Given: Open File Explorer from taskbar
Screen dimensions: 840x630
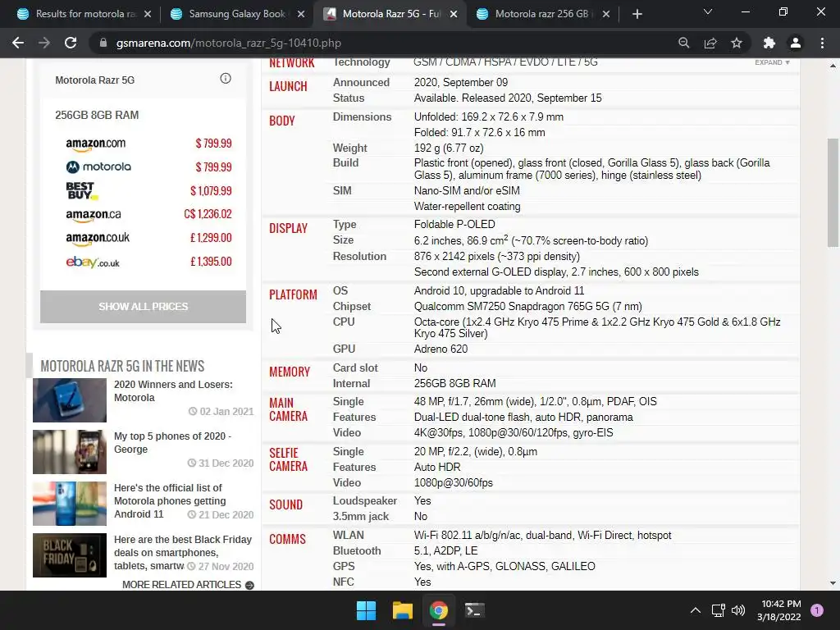Looking at the screenshot, I should coord(402,610).
